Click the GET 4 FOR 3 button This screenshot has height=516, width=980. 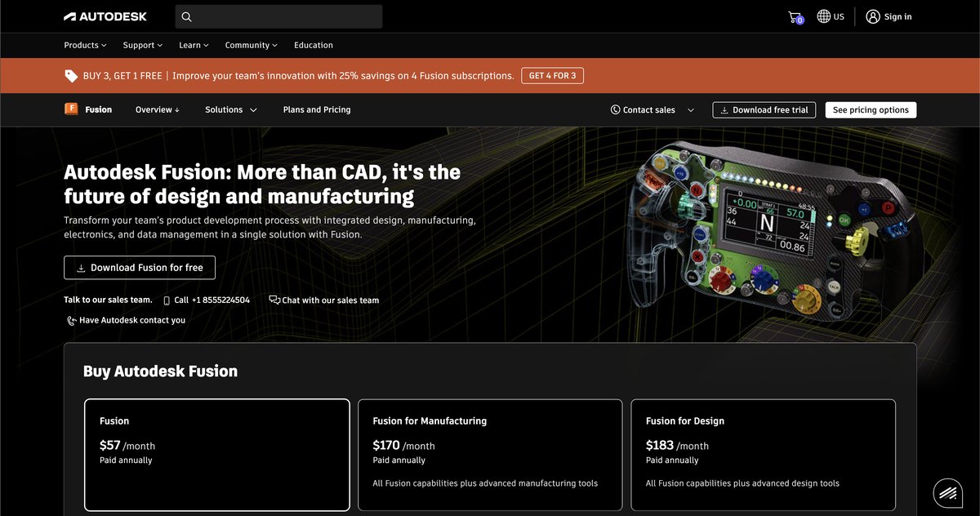point(552,76)
